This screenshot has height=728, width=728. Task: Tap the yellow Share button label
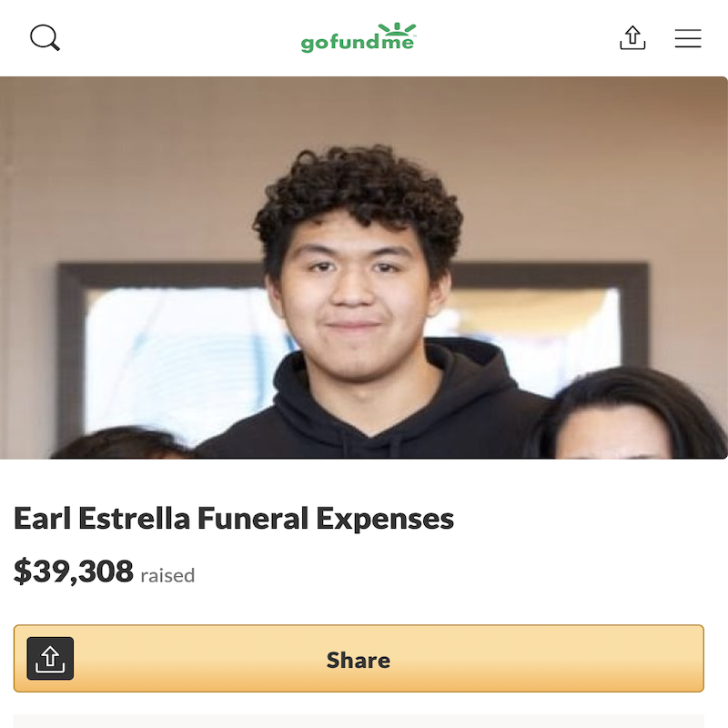(x=359, y=661)
